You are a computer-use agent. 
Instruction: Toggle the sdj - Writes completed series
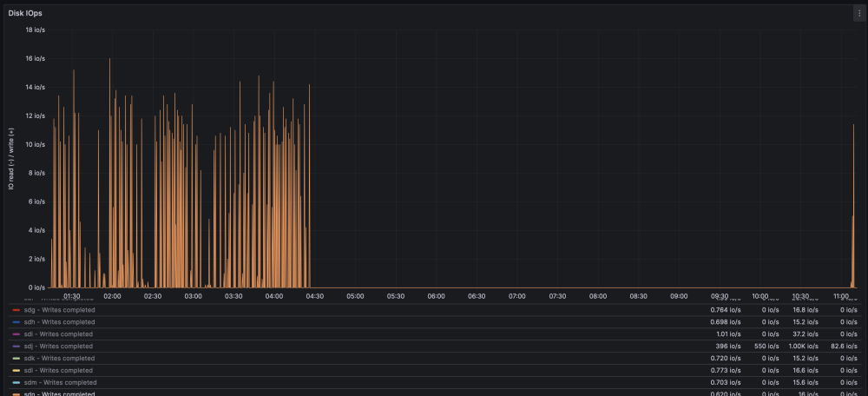click(58, 346)
